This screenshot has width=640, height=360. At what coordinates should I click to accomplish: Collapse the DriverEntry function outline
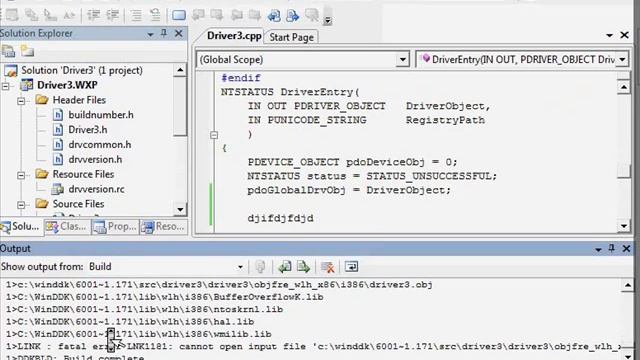click(214, 135)
